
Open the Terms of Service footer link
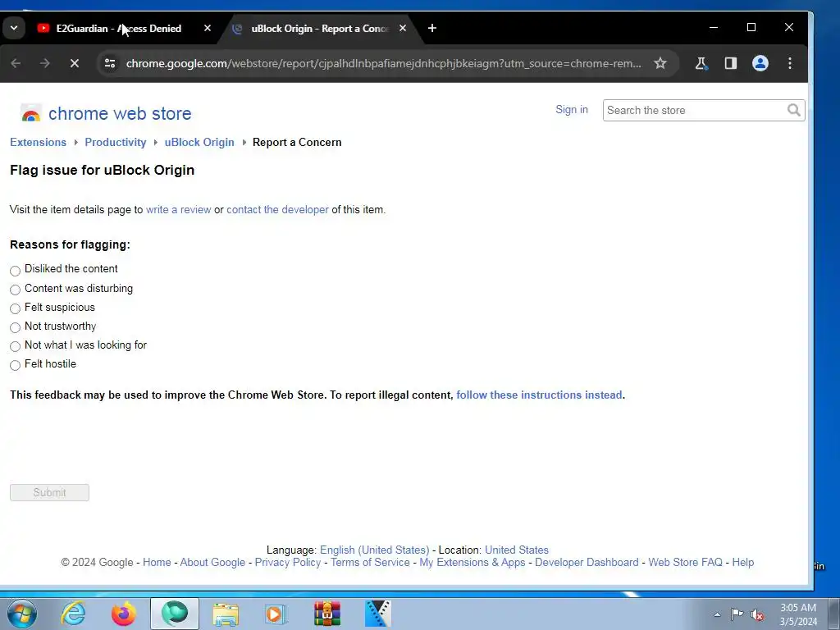tap(370, 563)
